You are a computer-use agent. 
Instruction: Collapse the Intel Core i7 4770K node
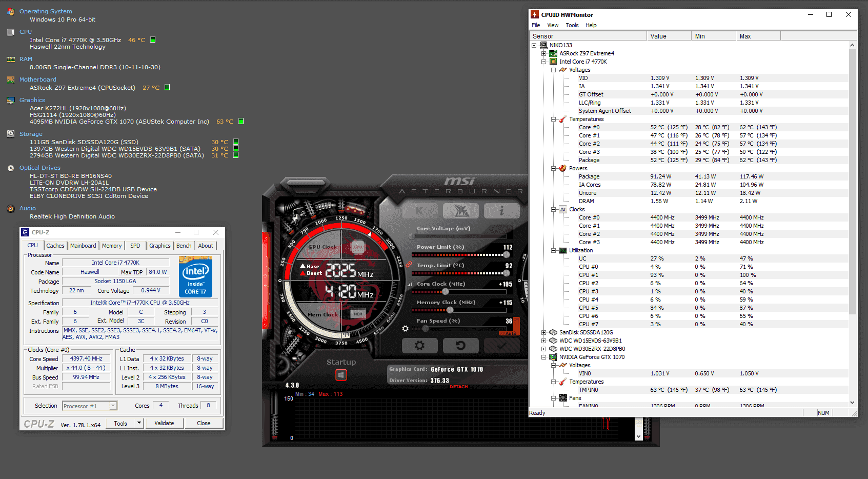[544, 62]
